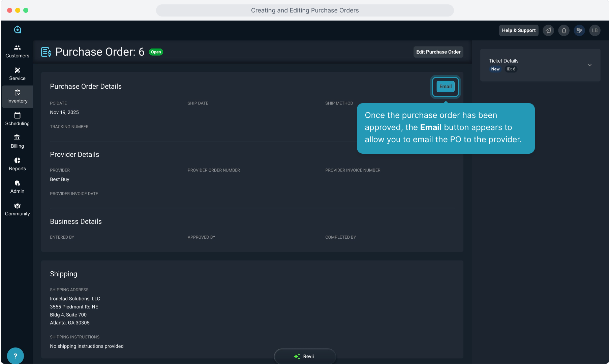
Task: Click the app logo icon in top-left
Action: point(18,30)
